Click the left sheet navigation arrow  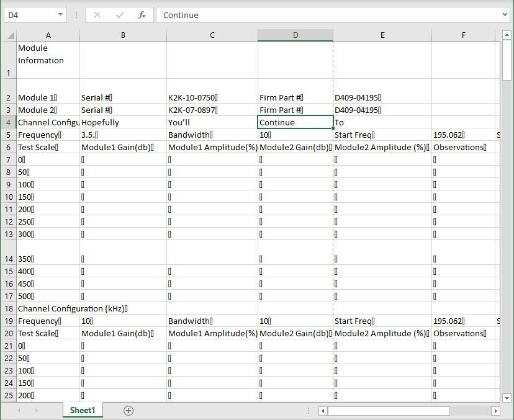tap(16, 410)
